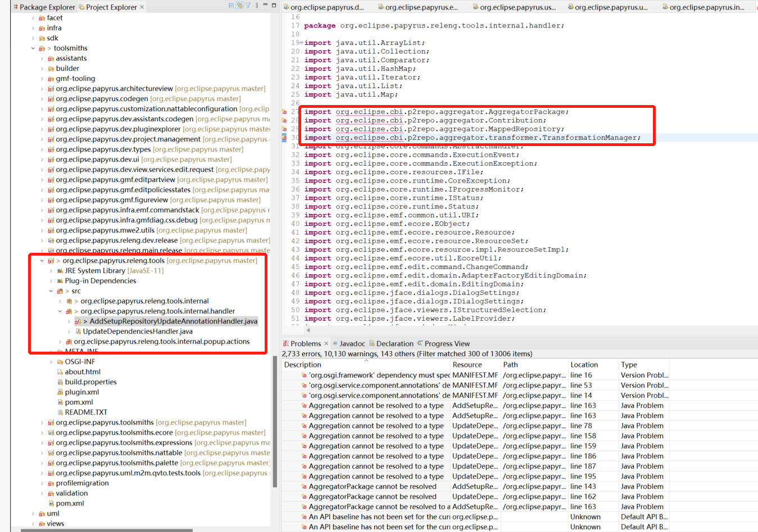Toggle import folding on line 19
758x532 pixels.
(302, 43)
